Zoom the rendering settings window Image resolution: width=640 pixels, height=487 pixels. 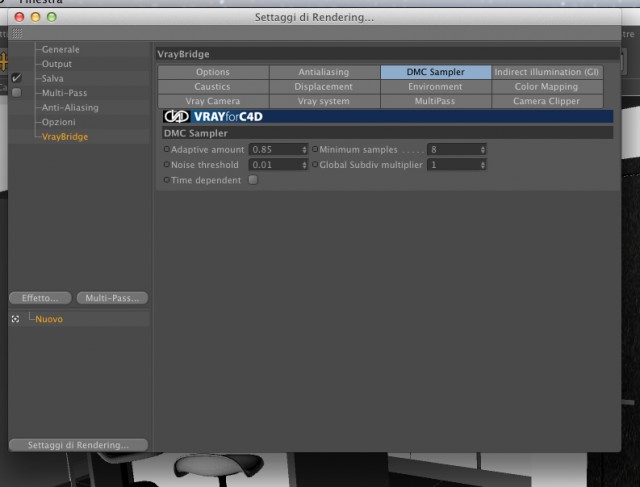click(x=52, y=17)
